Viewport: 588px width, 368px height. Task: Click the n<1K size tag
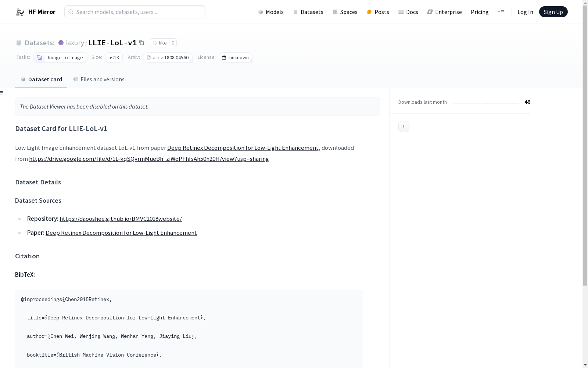[x=114, y=57]
